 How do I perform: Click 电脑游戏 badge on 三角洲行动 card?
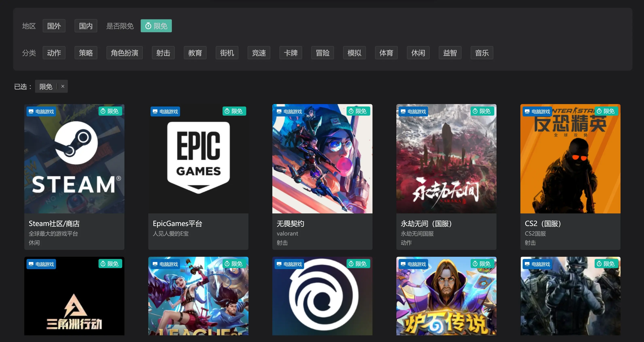point(41,264)
